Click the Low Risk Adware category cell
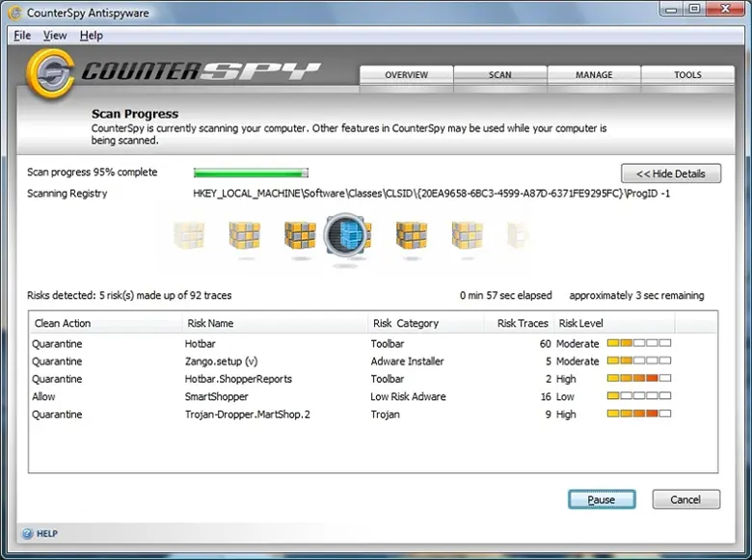 408,396
